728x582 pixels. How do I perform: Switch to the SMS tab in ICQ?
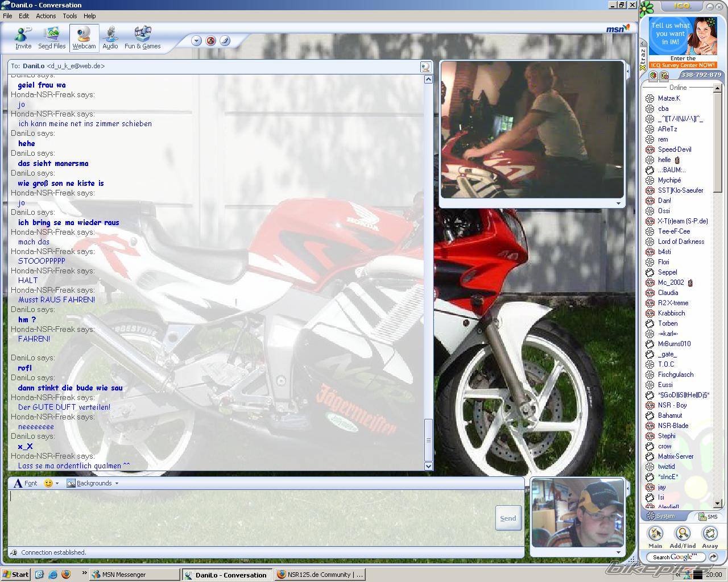(x=708, y=517)
